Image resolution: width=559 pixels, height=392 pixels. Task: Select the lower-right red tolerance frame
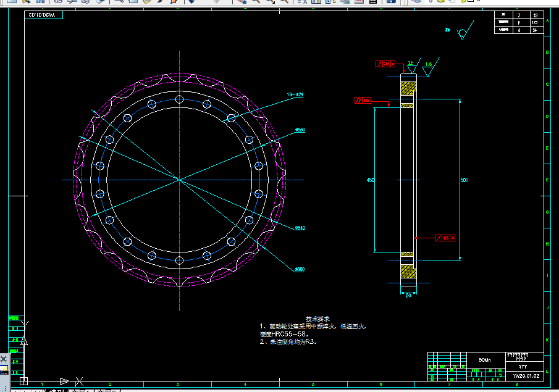445,238
